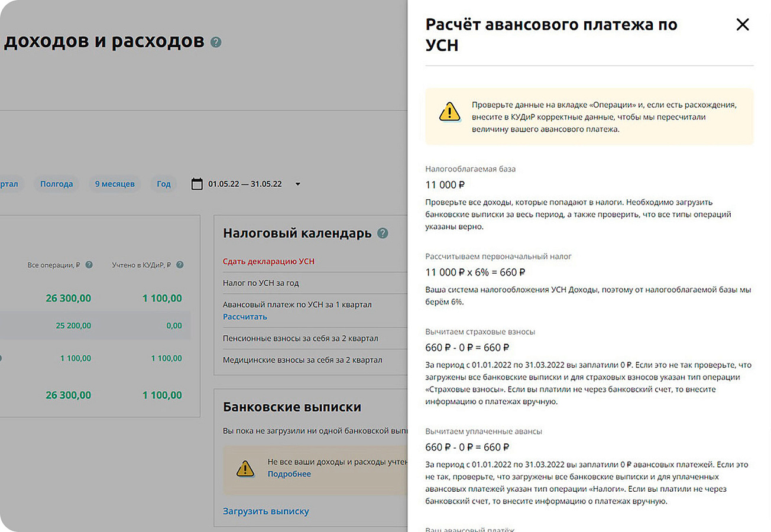Image resolution: width=771 pixels, height=532 pixels.
Task: Click the «Рассчитать» link
Action: point(245,317)
